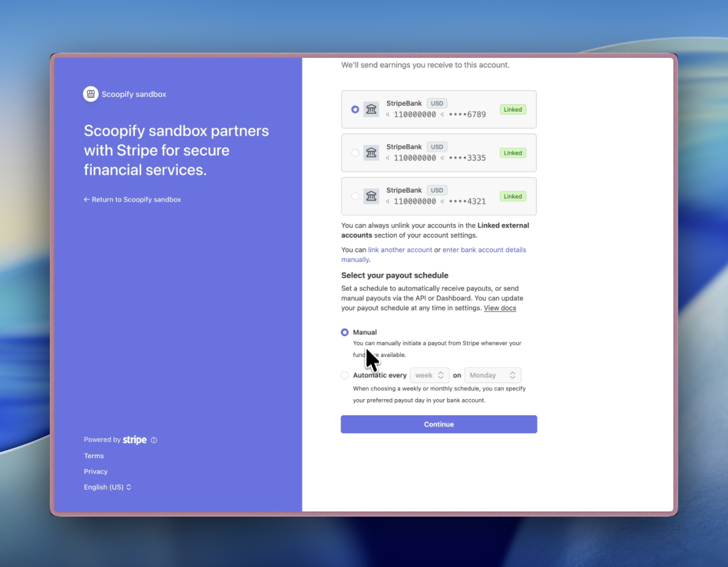Click the bank icon for account ending 3335
Viewport: 728px width, 567px height.
coord(371,153)
